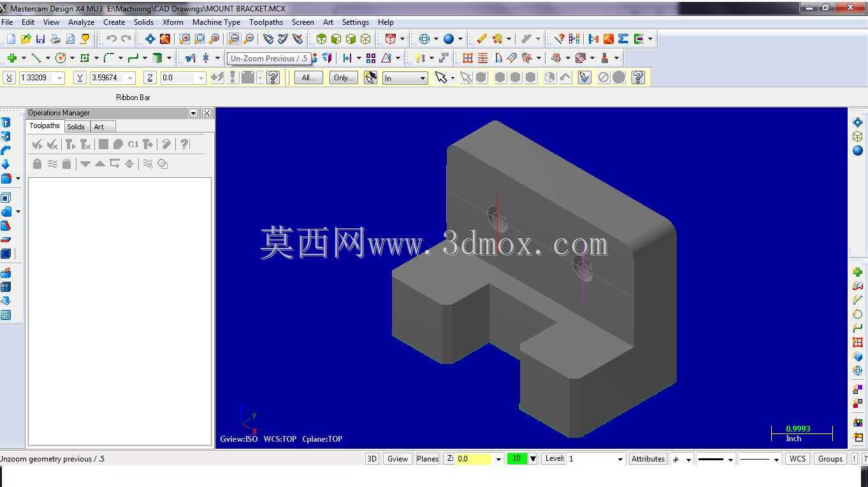Click the Groups button

(830, 459)
